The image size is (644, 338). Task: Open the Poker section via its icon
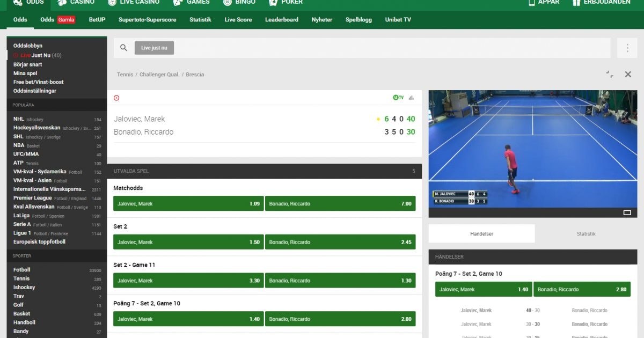[x=273, y=2]
